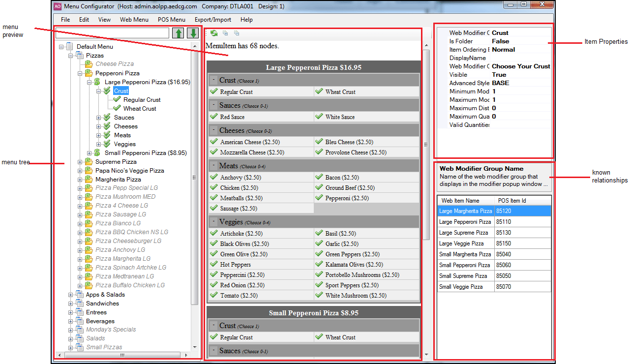Click the POS Item Id column header
Image resolution: width=630 pixels, height=364 pixels.
point(523,200)
